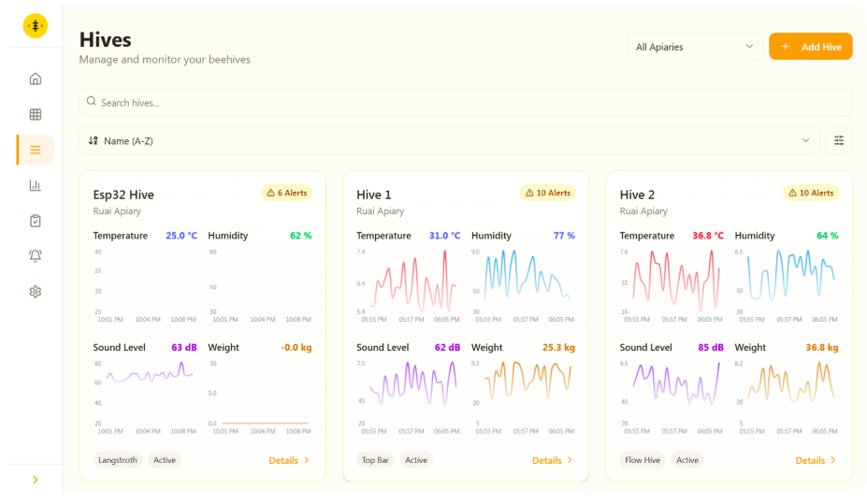Open the All Apiaries dropdown
Viewport: 867px width, 504px height.
[x=695, y=47]
